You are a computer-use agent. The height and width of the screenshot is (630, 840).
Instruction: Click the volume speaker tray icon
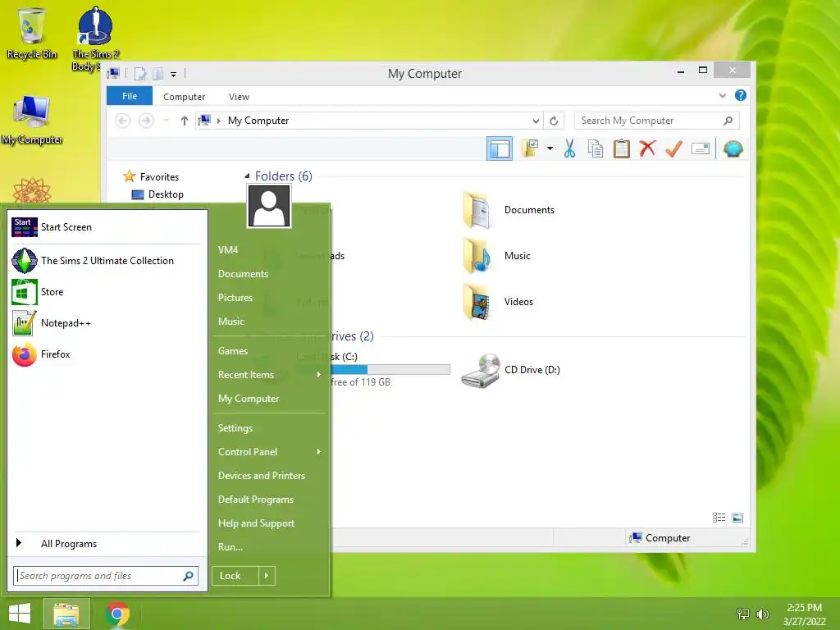(762, 614)
